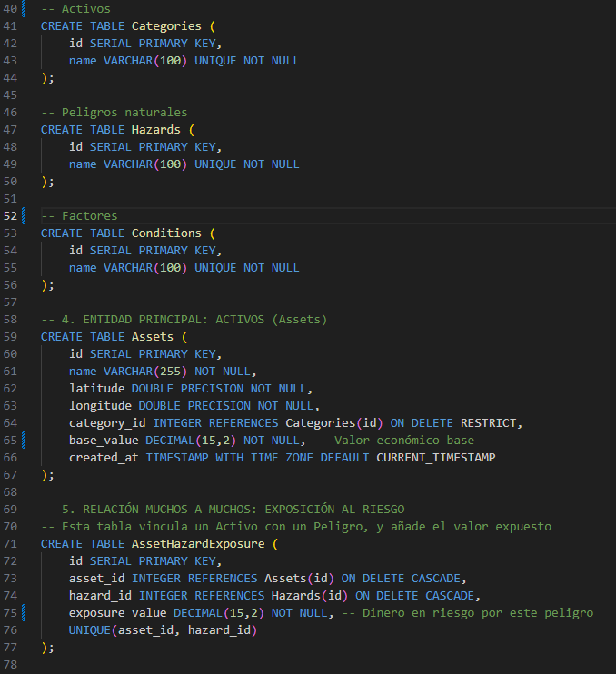
Task: Click line number 71 in gutter
Action: (x=10, y=544)
